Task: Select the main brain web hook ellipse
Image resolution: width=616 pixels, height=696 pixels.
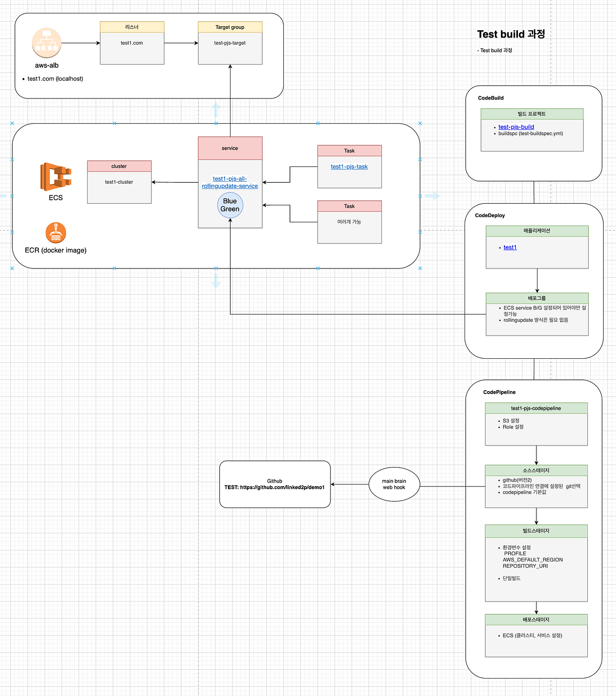Action: [x=394, y=484]
